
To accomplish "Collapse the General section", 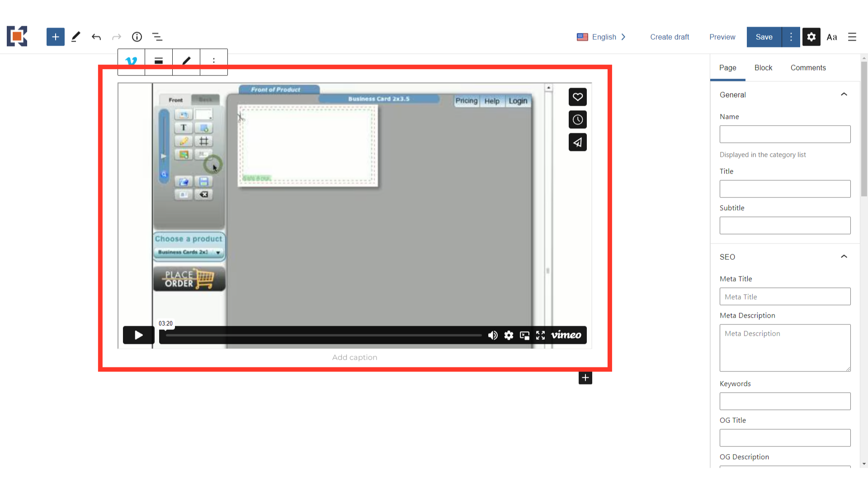I will tap(844, 94).
